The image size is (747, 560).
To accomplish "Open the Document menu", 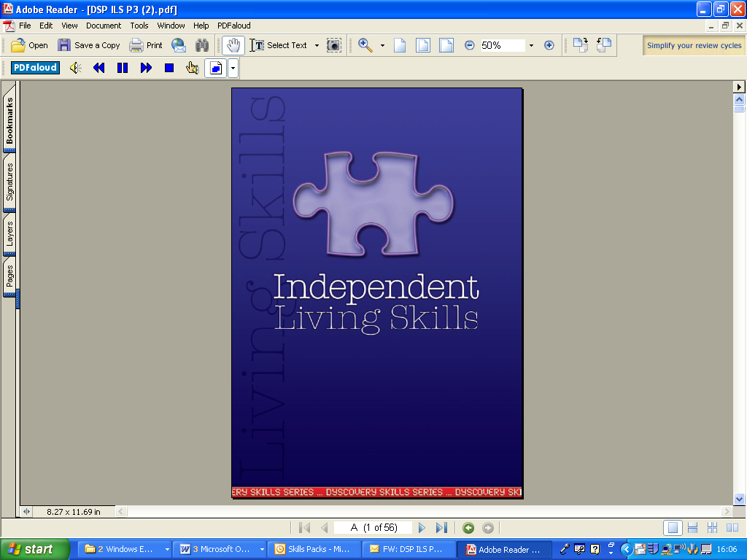I will (104, 26).
